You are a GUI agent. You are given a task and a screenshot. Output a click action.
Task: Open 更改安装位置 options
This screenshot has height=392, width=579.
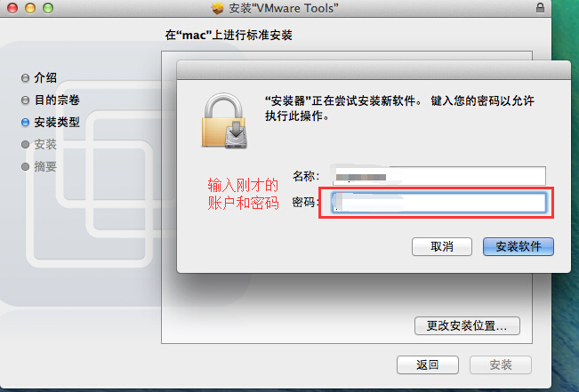click(467, 325)
